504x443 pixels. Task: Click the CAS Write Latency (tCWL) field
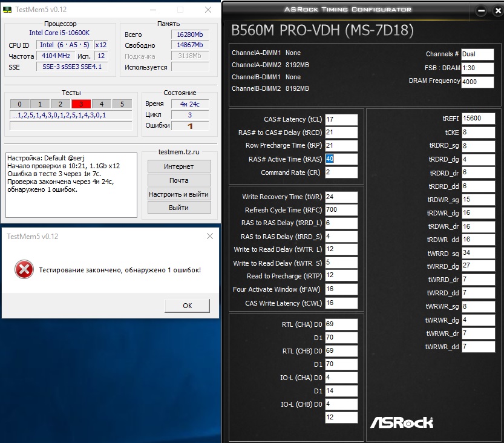[x=341, y=303]
